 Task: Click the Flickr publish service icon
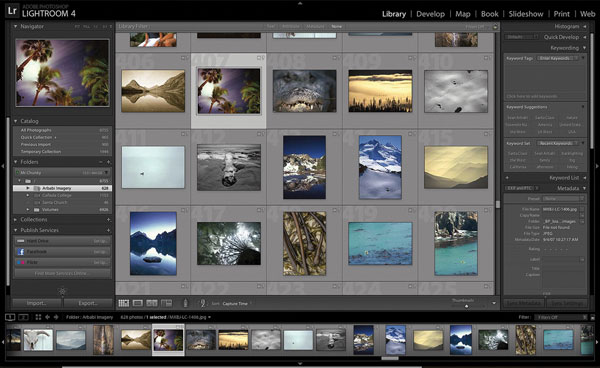[x=21, y=262]
